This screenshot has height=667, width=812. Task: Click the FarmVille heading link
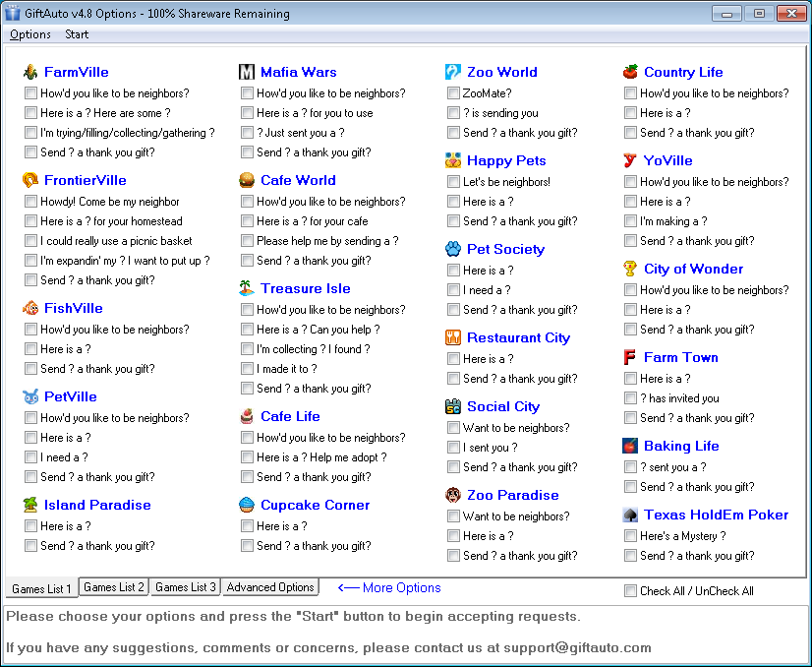click(76, 72)
